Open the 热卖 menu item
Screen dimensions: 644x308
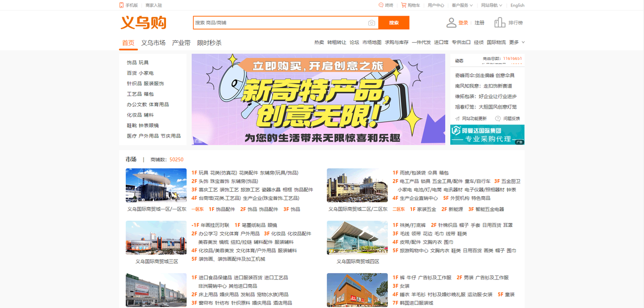pyautogui.click(x=319, y=42)
